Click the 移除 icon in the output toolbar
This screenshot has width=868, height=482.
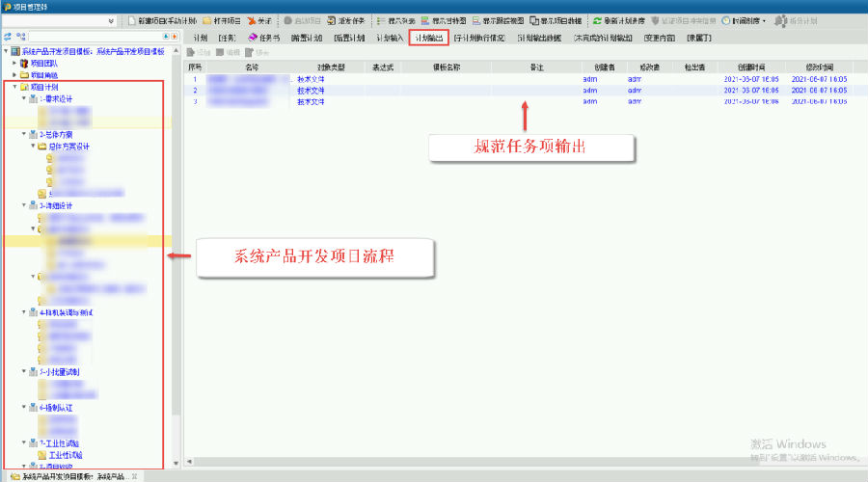pyautogui.click(x=249, y=52)
